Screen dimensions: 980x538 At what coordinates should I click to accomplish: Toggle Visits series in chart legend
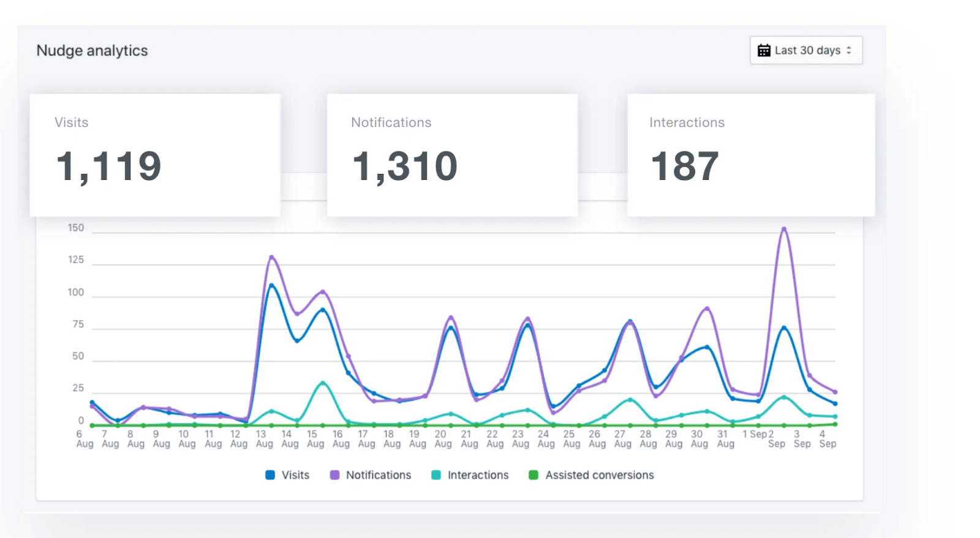(x=287, y=475)
